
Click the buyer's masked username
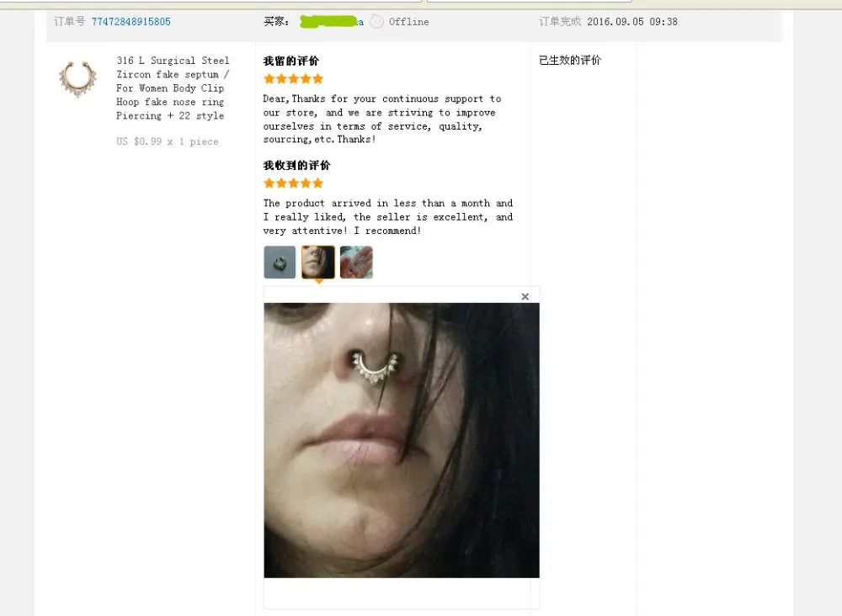(x=331, y=22)
